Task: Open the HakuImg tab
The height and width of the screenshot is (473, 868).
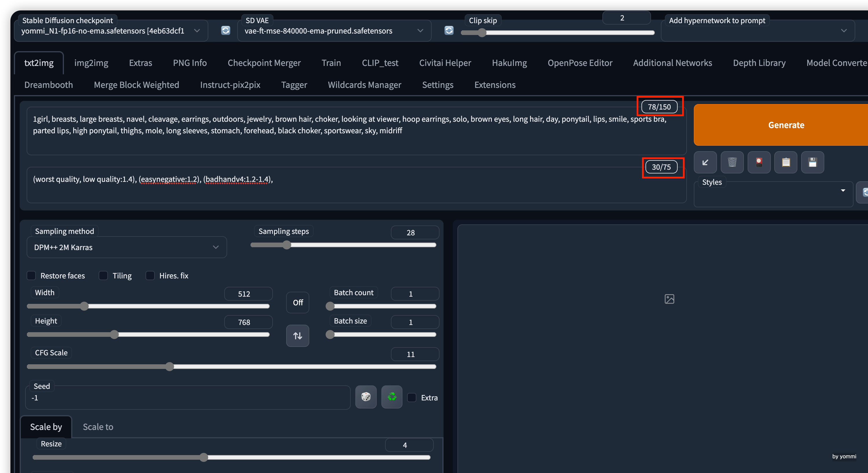Action: click(x=509, y=63)
